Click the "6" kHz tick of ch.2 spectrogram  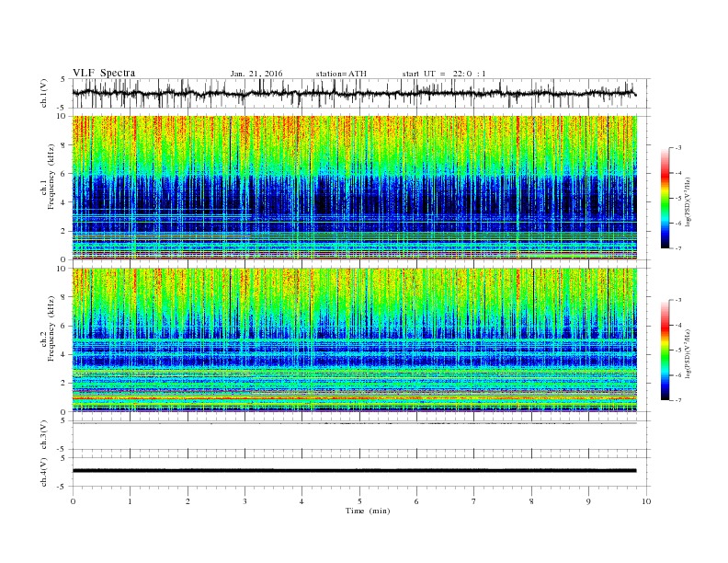pos(64,326)
